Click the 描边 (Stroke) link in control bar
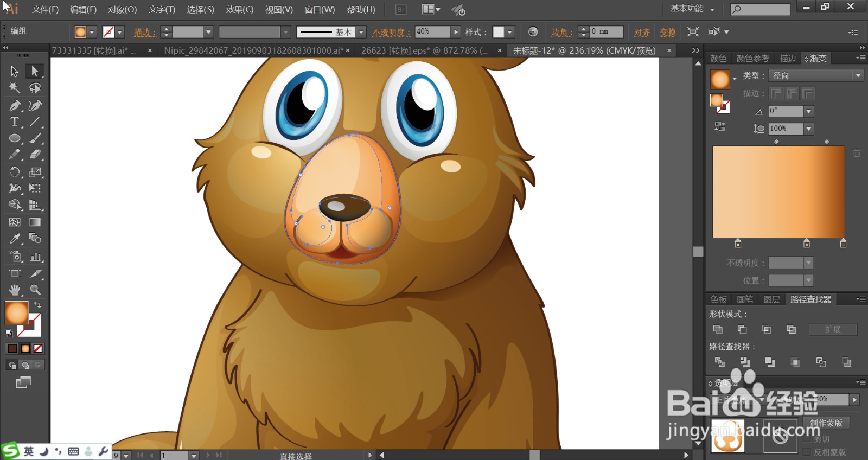This screenshot has height=460, width=868. point(145,32)
